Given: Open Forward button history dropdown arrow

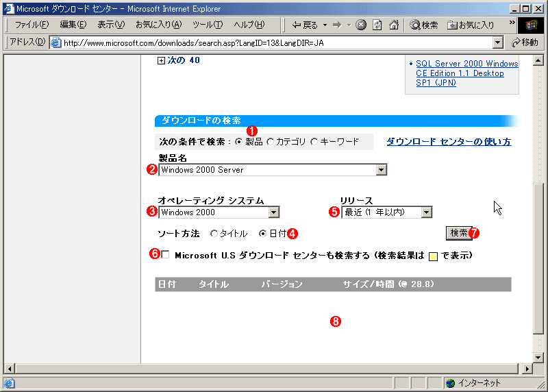Looking at the screenshot, I should coord(349,25).
